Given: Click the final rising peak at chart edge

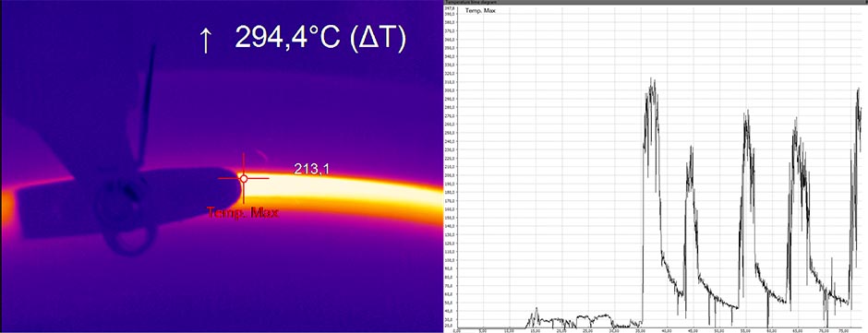Looking at the screenshot, I should click(x=858, y=89).
